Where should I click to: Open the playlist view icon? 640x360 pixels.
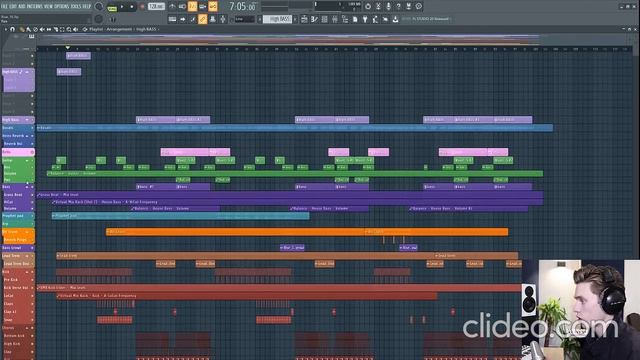pyautogui.click(x=304, y=19)
